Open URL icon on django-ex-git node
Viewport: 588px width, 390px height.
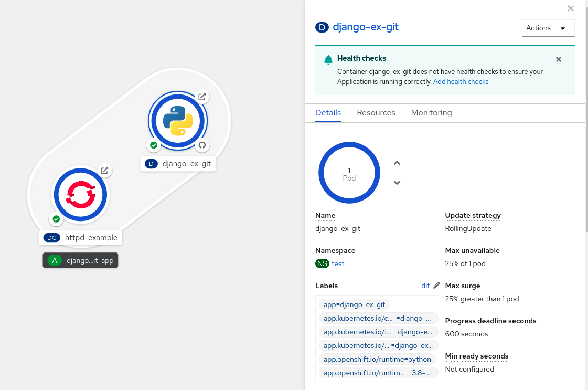[202, 97]
